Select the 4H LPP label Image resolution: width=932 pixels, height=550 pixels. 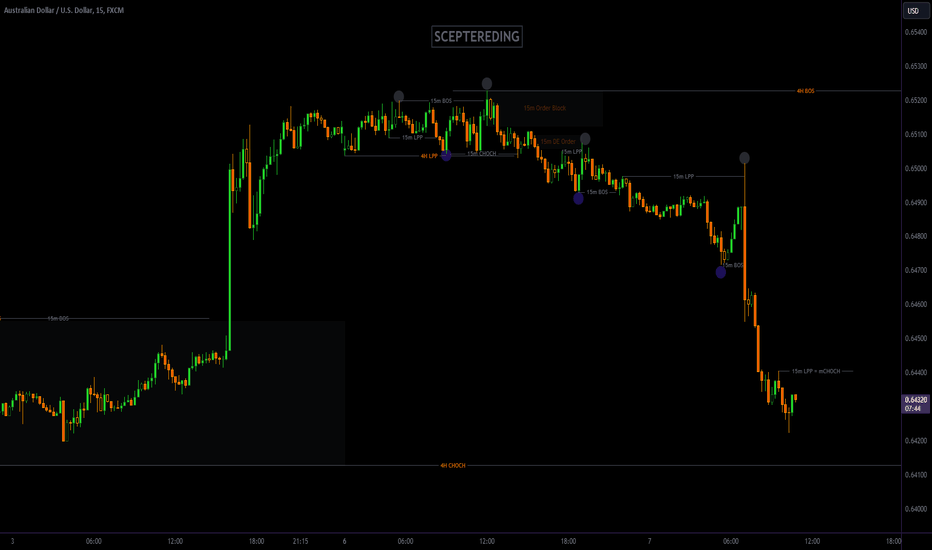[x=429, y=156]
